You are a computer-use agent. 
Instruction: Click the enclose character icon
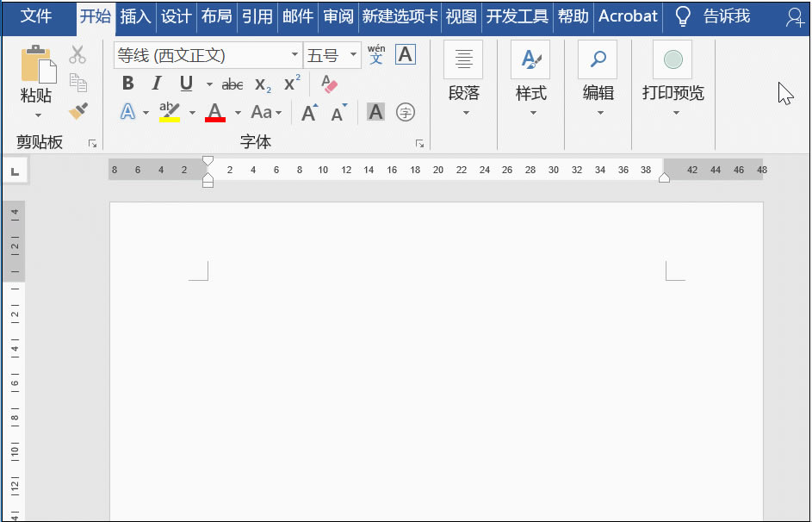point(405,112)
